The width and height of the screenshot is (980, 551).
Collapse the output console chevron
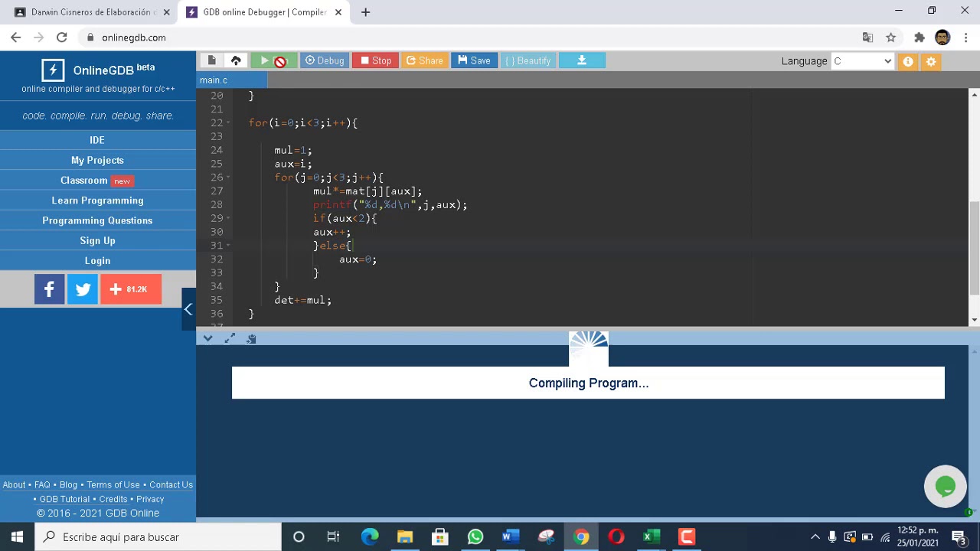[x=207, y=338]
